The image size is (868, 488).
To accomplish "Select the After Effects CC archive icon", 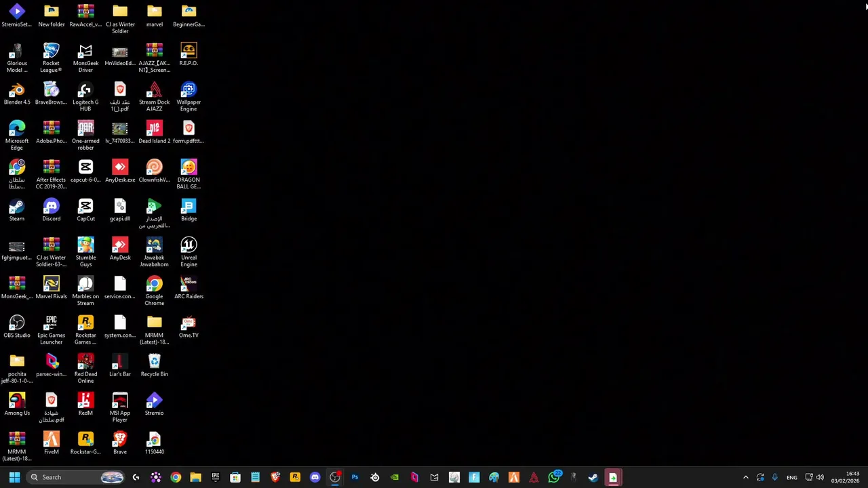I will click(x=51, y=175).
